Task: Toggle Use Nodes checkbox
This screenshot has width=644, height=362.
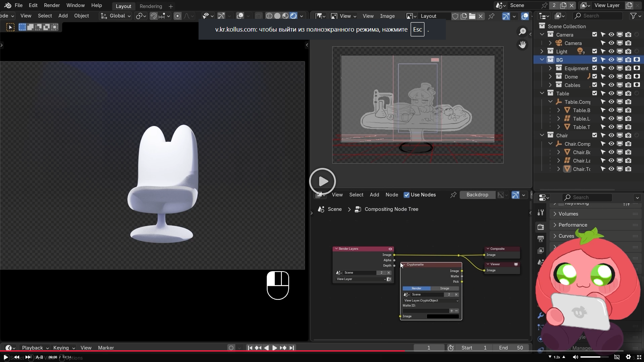Action: (x=406, y=195)
